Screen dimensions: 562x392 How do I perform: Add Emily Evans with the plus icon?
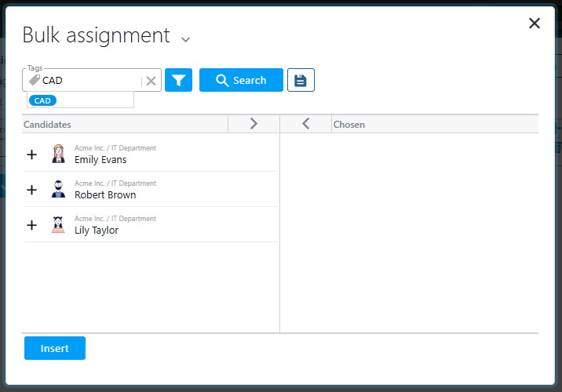click(x=31, y=154)
